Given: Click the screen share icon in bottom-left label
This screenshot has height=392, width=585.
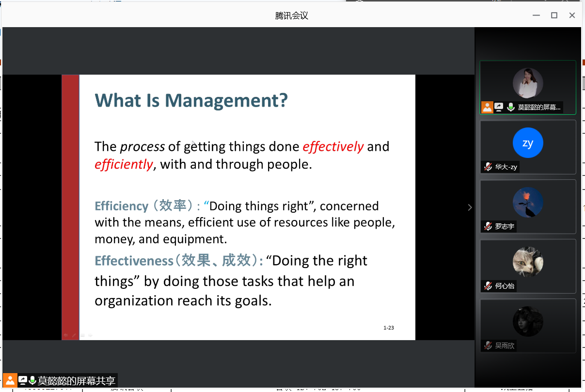Looking at the screenshot, I should pyautogui.click(x=22, y=380).
